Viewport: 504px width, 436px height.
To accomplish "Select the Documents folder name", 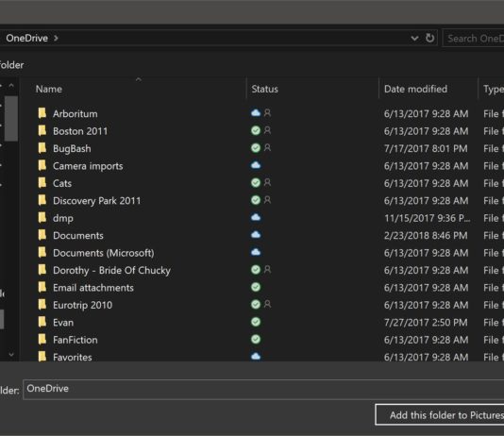I will (x=78, y=236).
